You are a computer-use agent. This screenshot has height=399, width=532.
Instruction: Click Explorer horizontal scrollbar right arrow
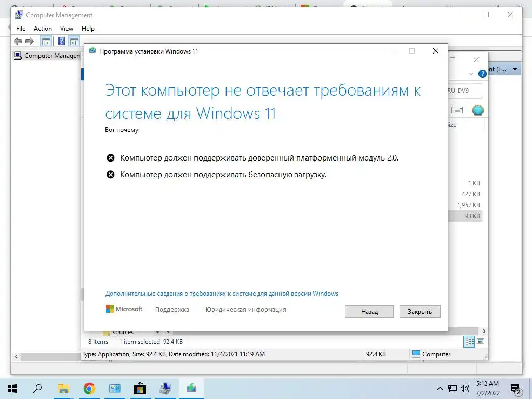click(484, 331)
